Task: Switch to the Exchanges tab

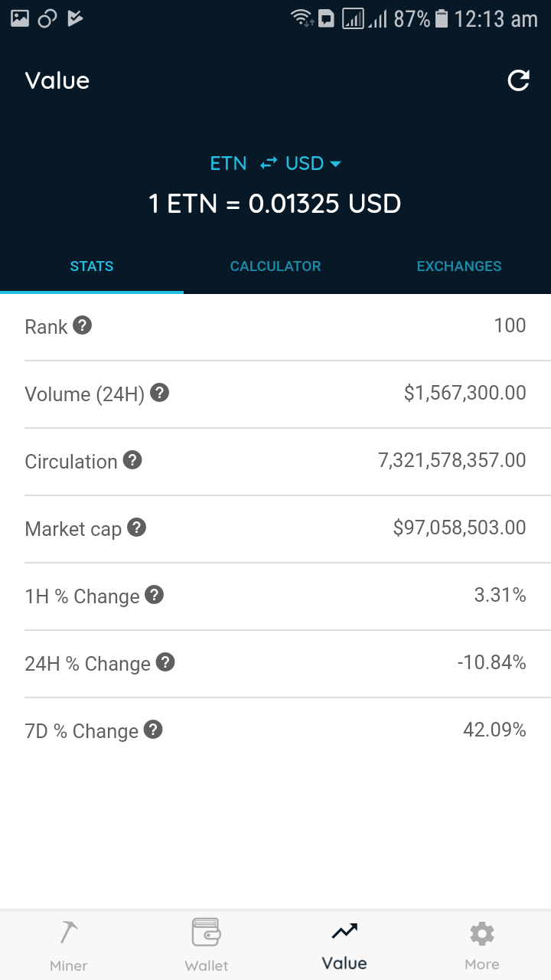Action: pos(459,266)
